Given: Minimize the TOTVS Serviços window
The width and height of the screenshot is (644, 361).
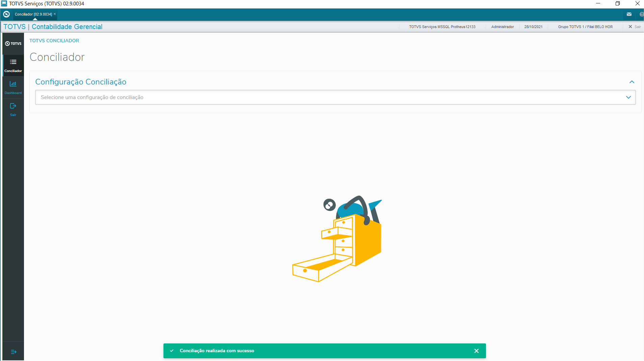Looking at the screenshot, I should pos(598,3).
